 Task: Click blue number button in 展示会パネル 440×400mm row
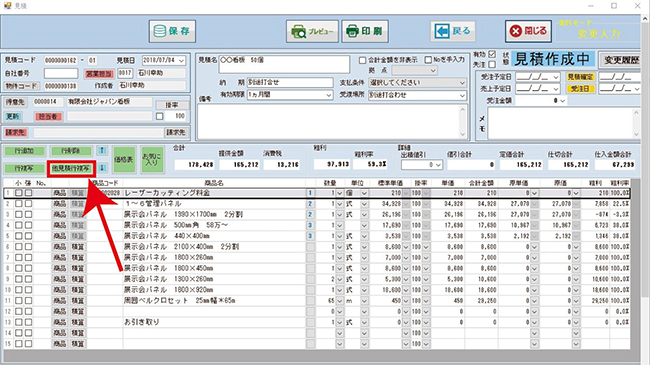(x=310, y=236)
